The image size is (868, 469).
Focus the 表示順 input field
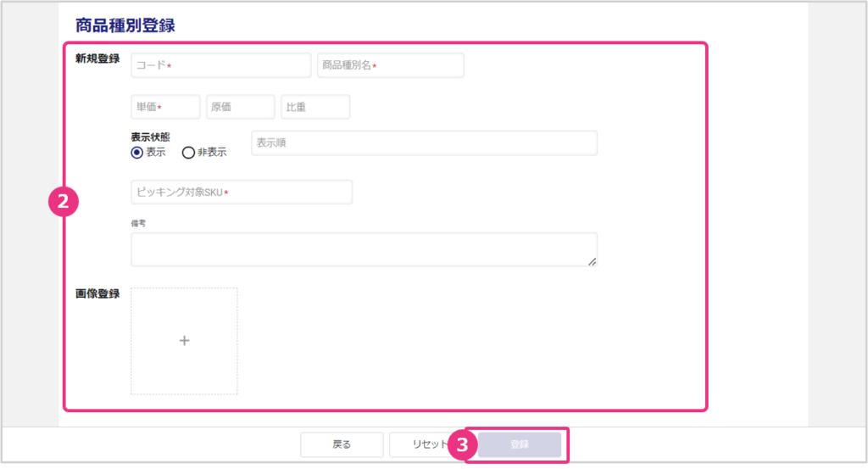tap(424, 143)
